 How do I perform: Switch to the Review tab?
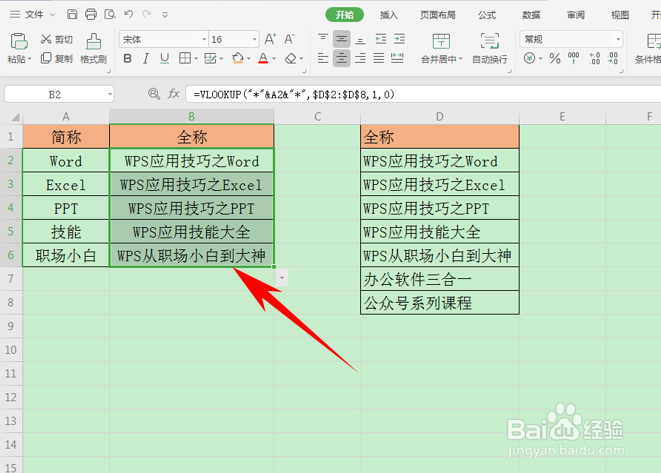(x=575, y=15)
